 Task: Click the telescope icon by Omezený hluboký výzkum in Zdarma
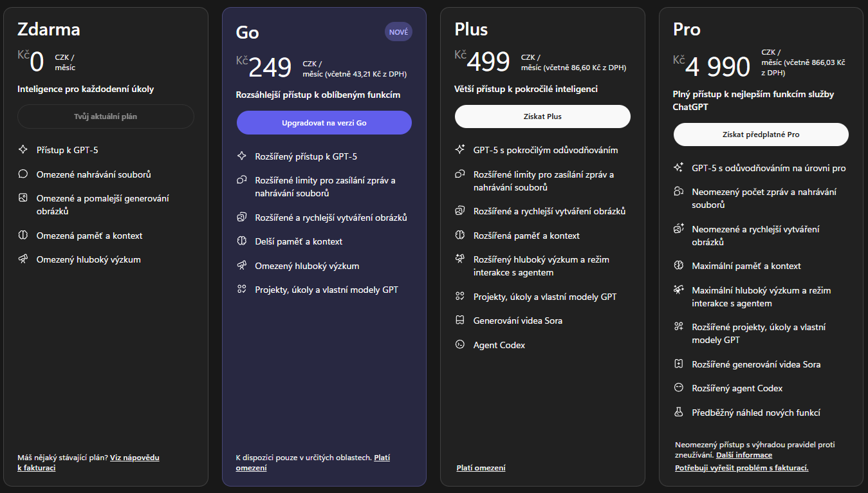pyautogui.click(x=23, y=259)
